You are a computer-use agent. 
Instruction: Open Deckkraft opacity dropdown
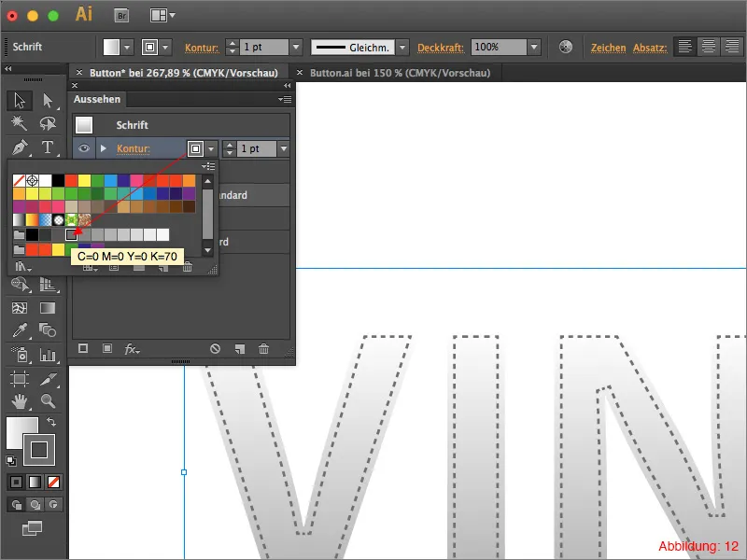pyautogui.click(x=534, y=48)
